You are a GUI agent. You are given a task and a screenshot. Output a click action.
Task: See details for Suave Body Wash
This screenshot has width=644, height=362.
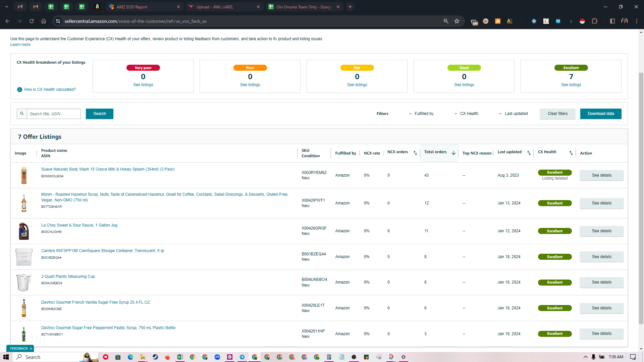click(x=601, y=175)
